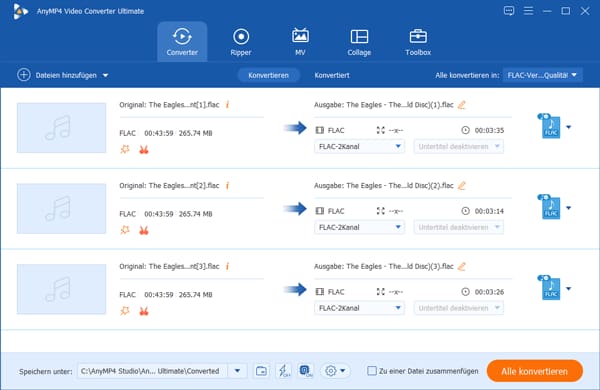Viewport: 600px width, 390px height.
Task: Open the Toolbox tab
Action: pyautogui.click(x=418, y=42)
